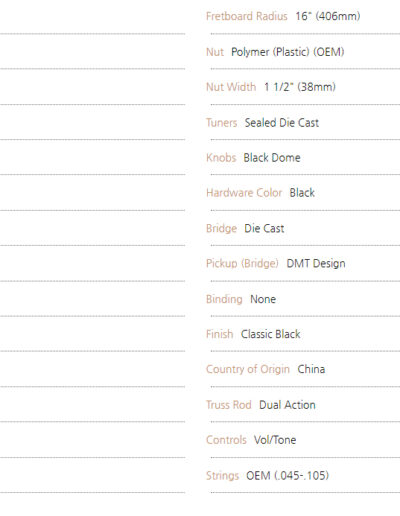Image resolution: width=400 pixels, height=516 pixels.
Task: Click the Truss Rod label
Action: click(228, 405)
